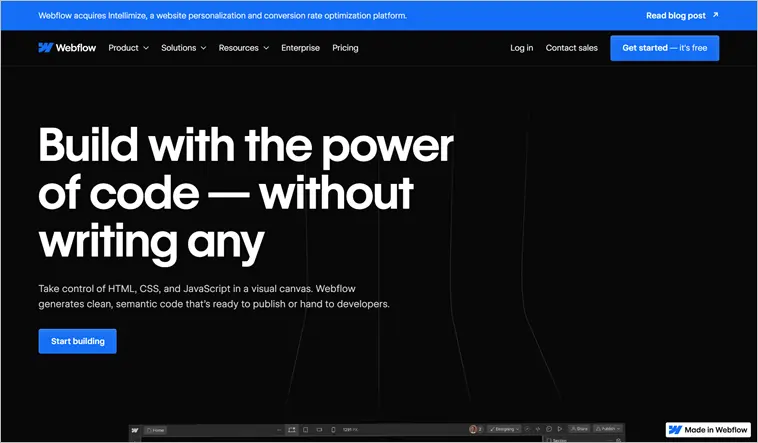This screenshot has height=443, width=758.
Task: Expand the Solutions dropdown menu
Action: click(184, 48)
